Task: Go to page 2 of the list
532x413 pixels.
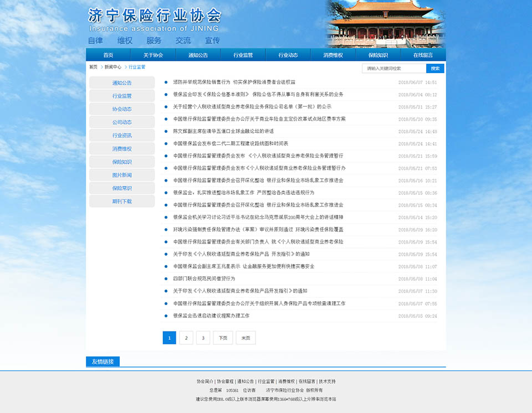Action: pos(186,338)
